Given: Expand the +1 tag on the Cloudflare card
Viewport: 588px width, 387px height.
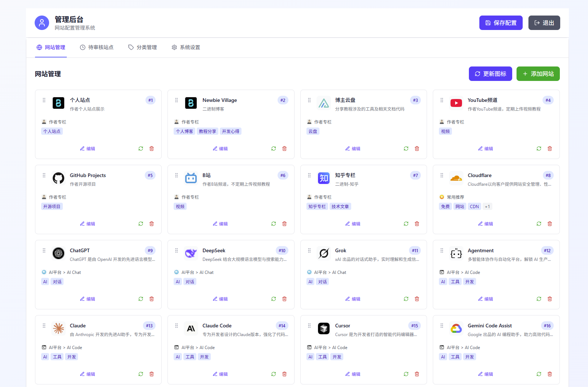Looking at the screenshot, I should click(x=488, y=206).
